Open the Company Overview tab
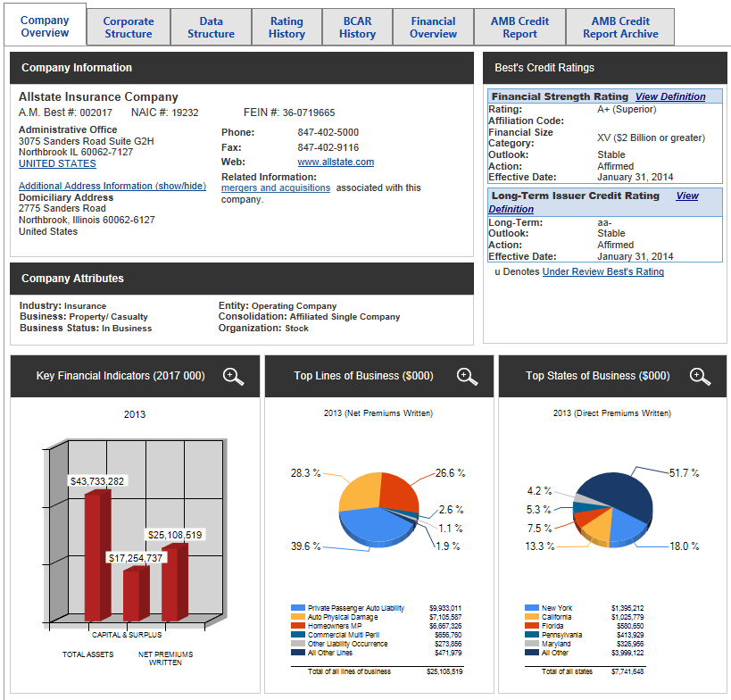This screenshot has width=731, height=700. [x=45, y=27]
